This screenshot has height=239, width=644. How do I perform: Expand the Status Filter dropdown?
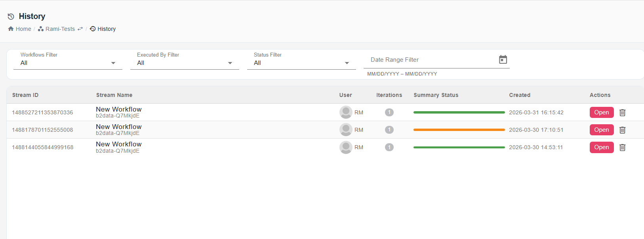point(301,63)
